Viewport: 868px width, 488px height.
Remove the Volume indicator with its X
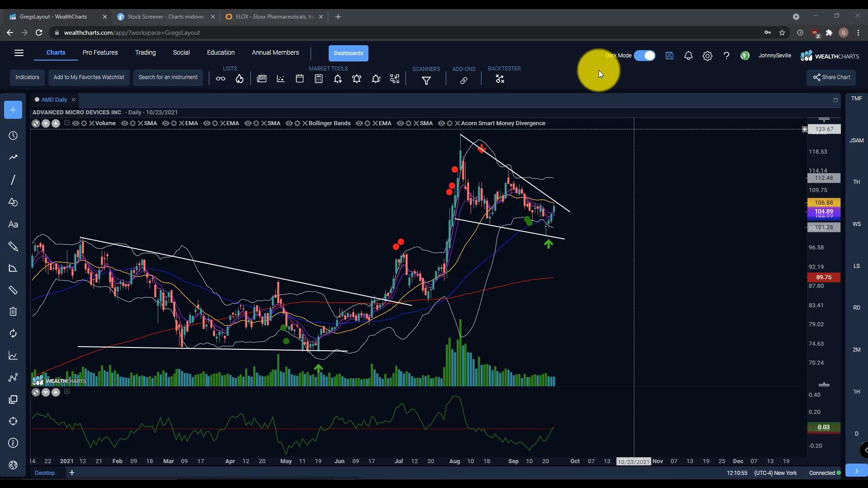coord(92,123)
